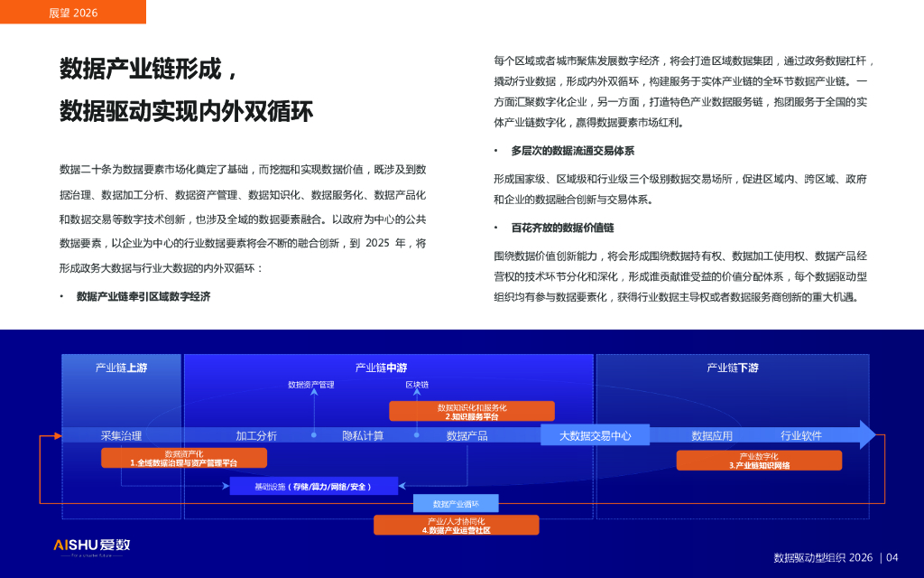
Task: Click the bullet heading 多层次的数据流通交易体系
Action: [x=572, y=151]
